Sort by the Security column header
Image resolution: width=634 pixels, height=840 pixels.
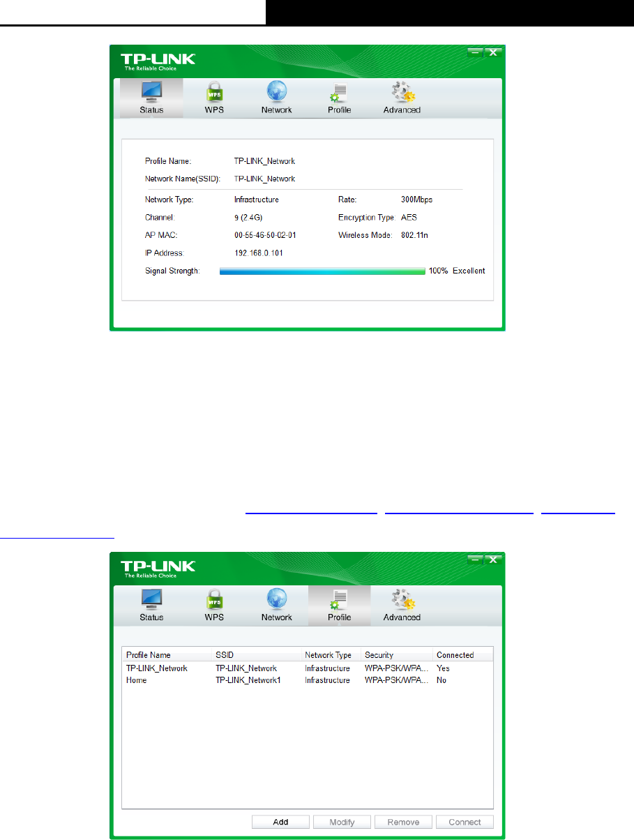[x=397, y=655]
